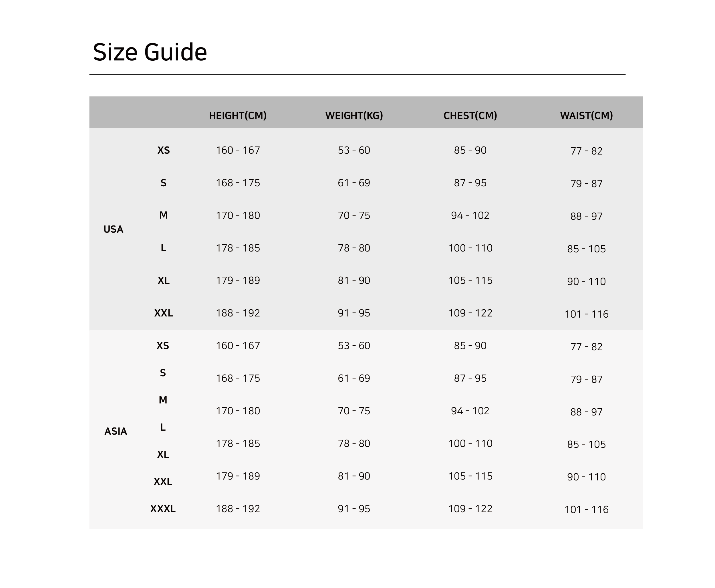Select the WEIGHT(KG) column header
This screenshot has height=588, width=715.
click(x=354, y=116)
